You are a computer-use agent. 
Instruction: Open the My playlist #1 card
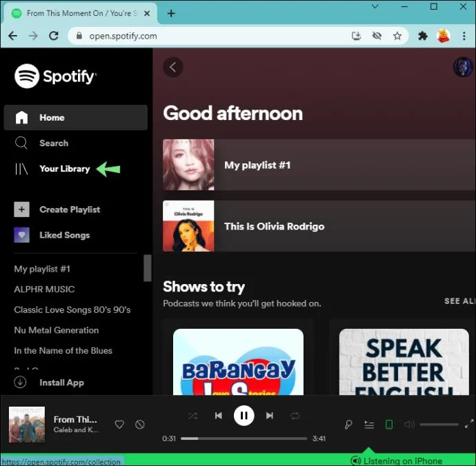click(x=319, y=165)
